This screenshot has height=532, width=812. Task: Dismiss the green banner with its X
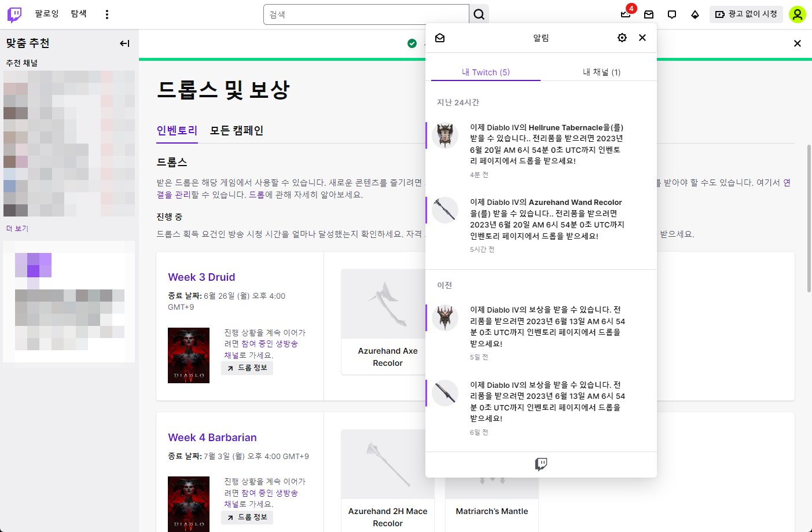(x=798, y=43)
